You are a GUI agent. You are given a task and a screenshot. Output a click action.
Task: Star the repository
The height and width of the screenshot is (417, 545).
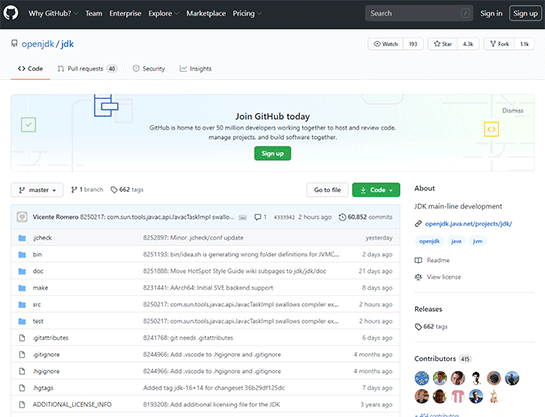(x=443, y=44)
